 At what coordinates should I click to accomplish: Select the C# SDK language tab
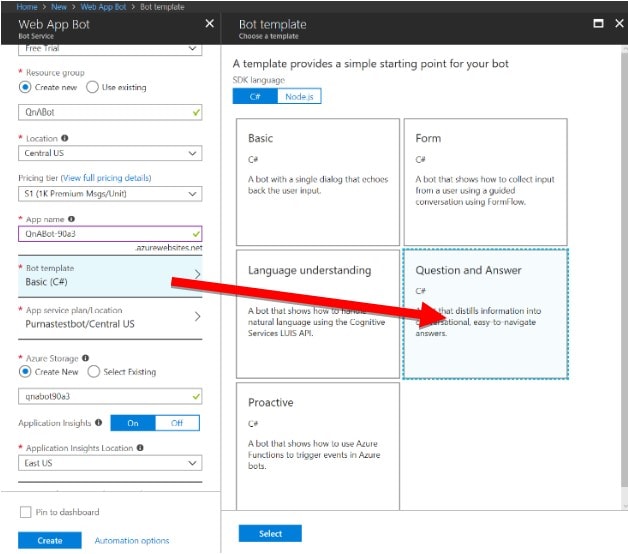pos(255,96)
